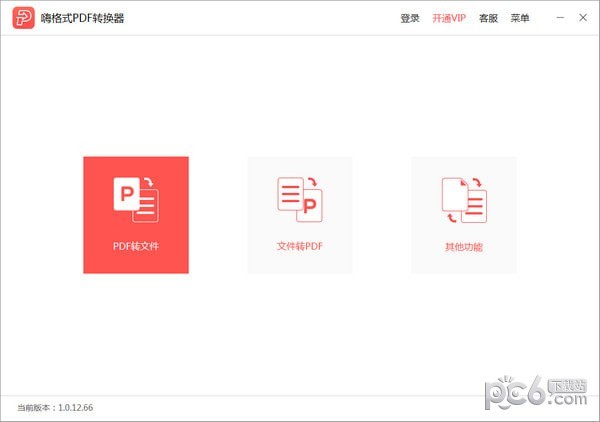The image size is (600, 422).
Task: Open 客服 customer service
Action: pyautogui.click(x=488, y=18)
